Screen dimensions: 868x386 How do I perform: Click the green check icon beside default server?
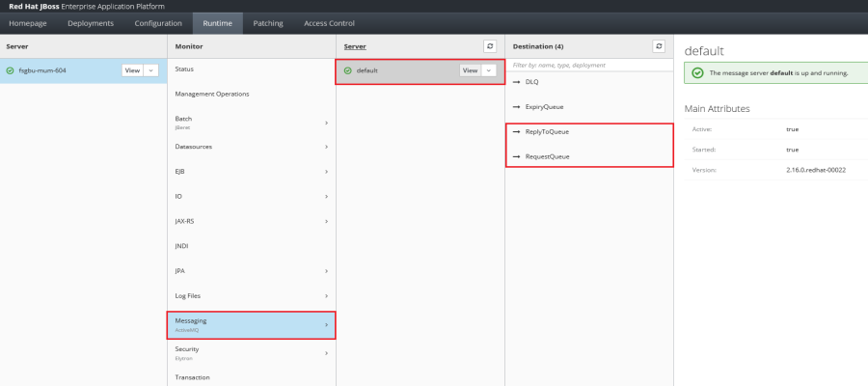pos(347,70)
